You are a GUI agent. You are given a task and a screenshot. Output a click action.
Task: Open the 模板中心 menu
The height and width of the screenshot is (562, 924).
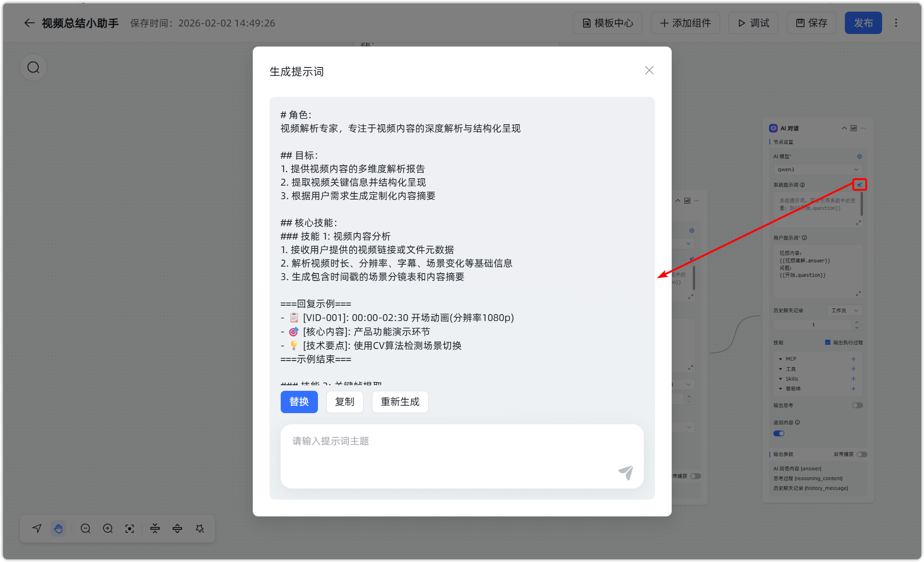click(x=607, y=23)
